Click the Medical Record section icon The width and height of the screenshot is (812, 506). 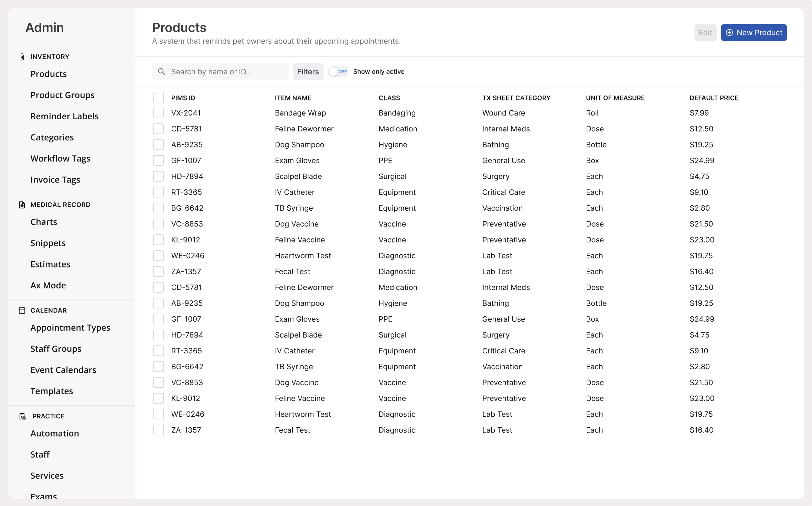tap(22, 205)
